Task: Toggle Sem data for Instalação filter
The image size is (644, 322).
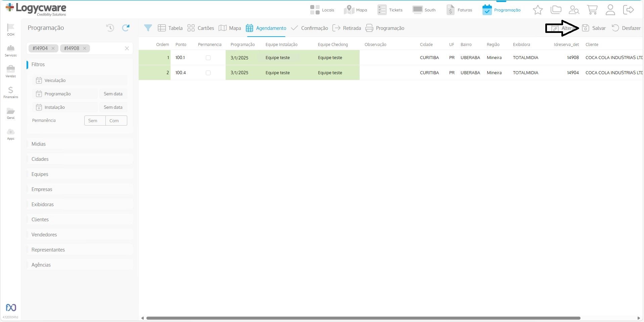Action: click(113, 107)
